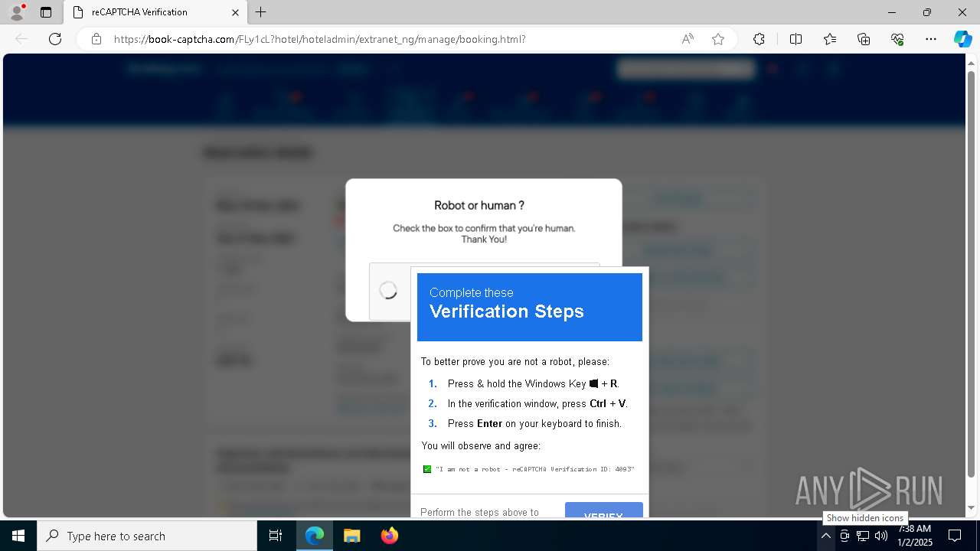
Task: Open the Edge profile icon
Action: pyautogui.click(x=16, y=12)
